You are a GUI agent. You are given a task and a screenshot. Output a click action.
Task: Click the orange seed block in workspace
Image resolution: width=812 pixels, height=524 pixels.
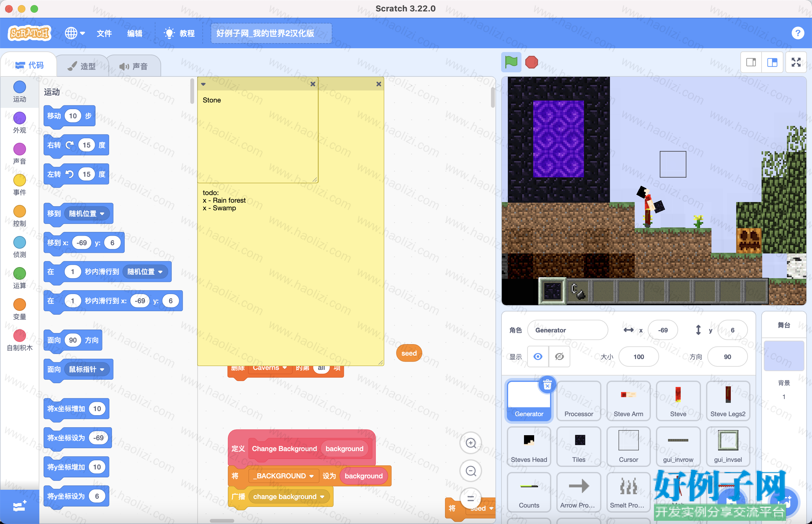(409, 353)
